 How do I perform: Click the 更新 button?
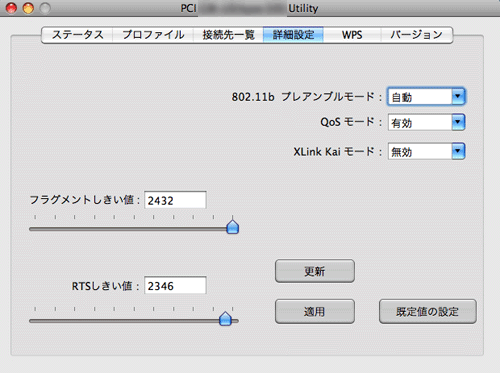315,271
